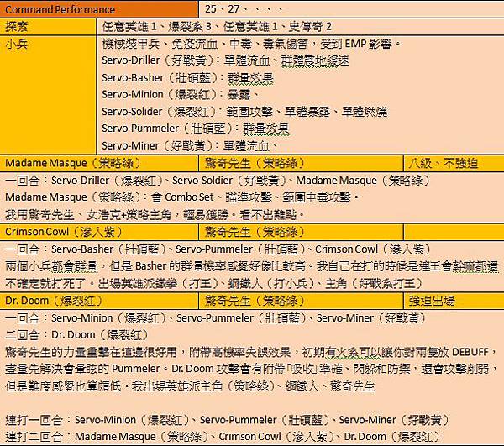This screenshot has height=446, width=504.
Task: Click the line beginning "驚奇先生的力量重擊"
Action: (x=251, y=352)
